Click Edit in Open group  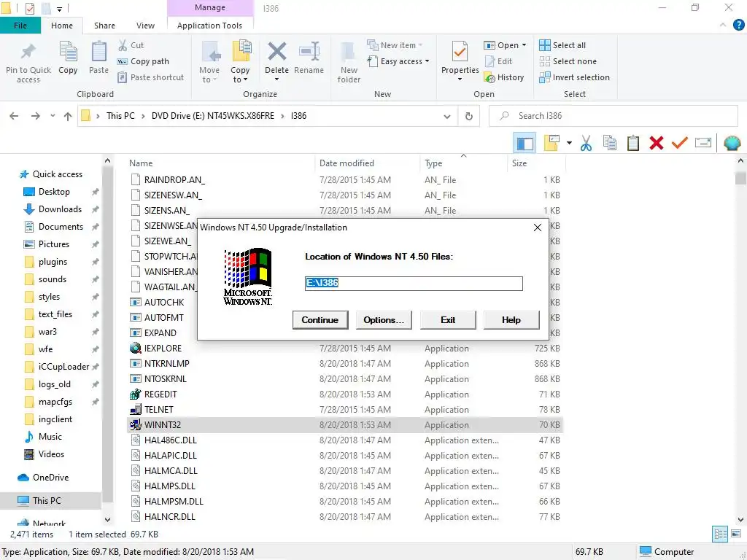point(498,61)
